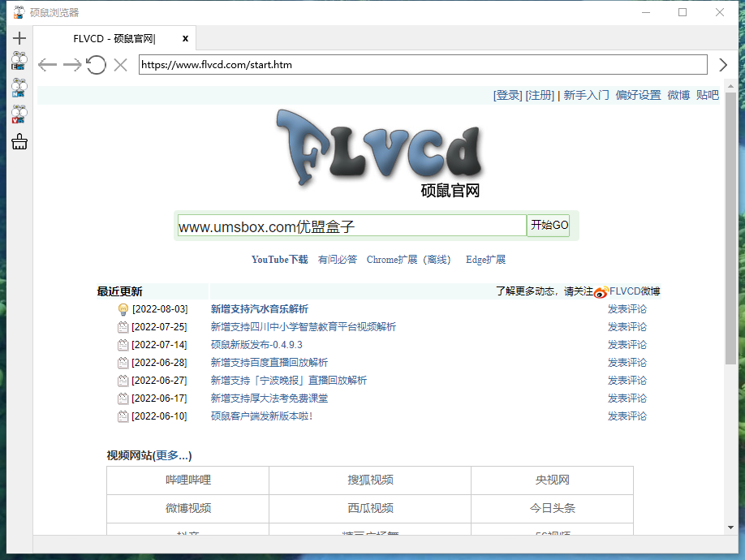Click the cleaning brush icon in sidebar

click(19, 141)
